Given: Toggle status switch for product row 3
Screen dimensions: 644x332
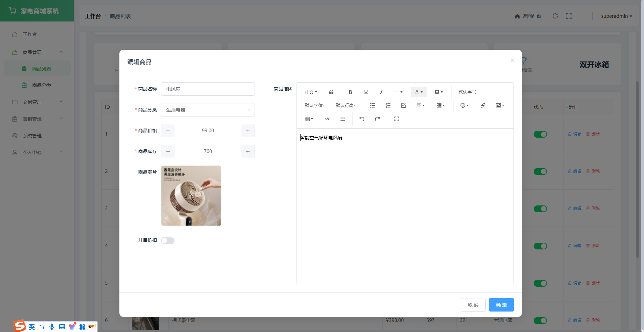Looking at the screenshot, I should (540, 209).
